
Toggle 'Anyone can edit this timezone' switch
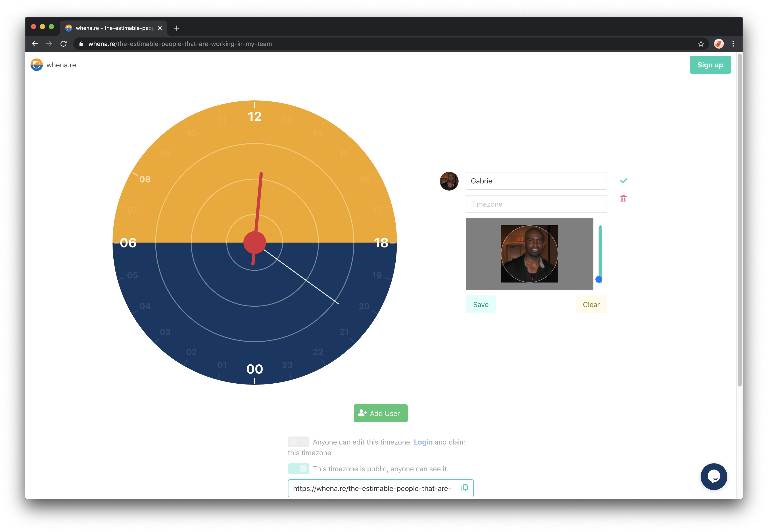click(x=298, y=442)
